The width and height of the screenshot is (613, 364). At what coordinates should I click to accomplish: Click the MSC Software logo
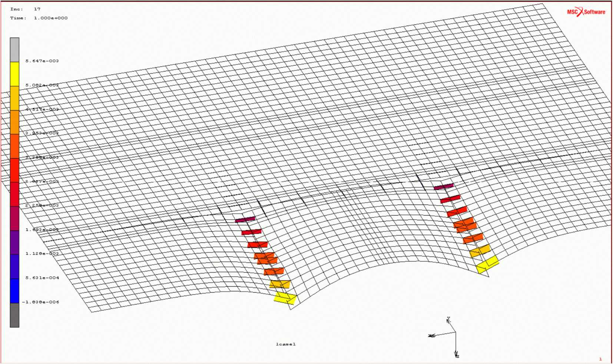click(586, 12)
